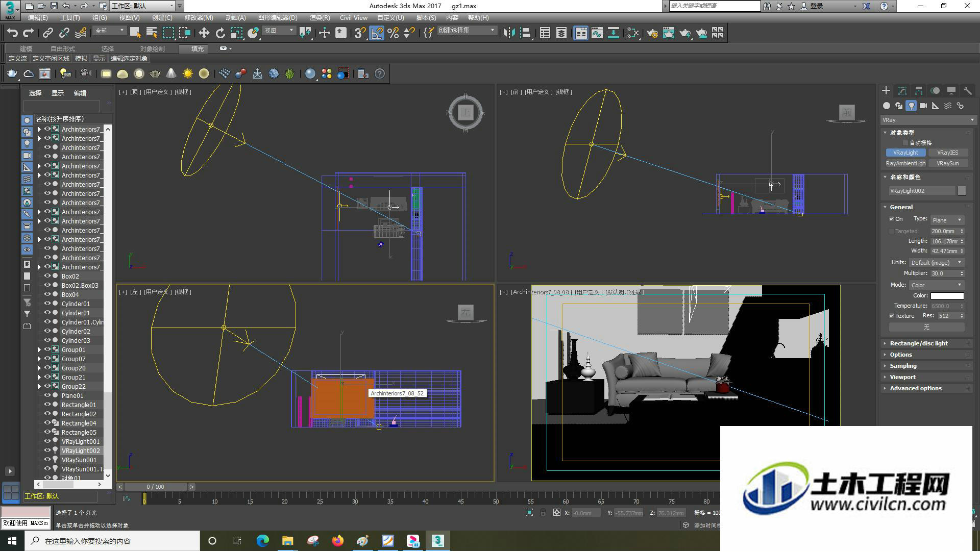Open the VRay category dropdown
This screenshot has width=980, height=552.
point(928,120)
